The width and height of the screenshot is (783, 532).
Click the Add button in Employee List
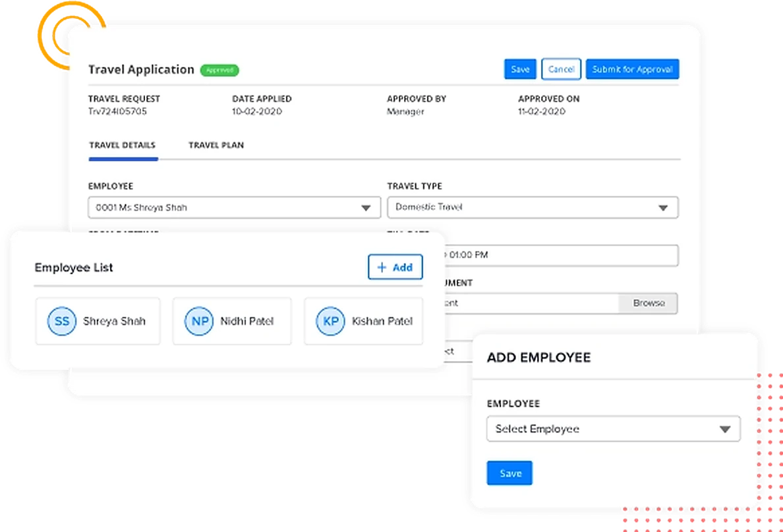point(395,267)
